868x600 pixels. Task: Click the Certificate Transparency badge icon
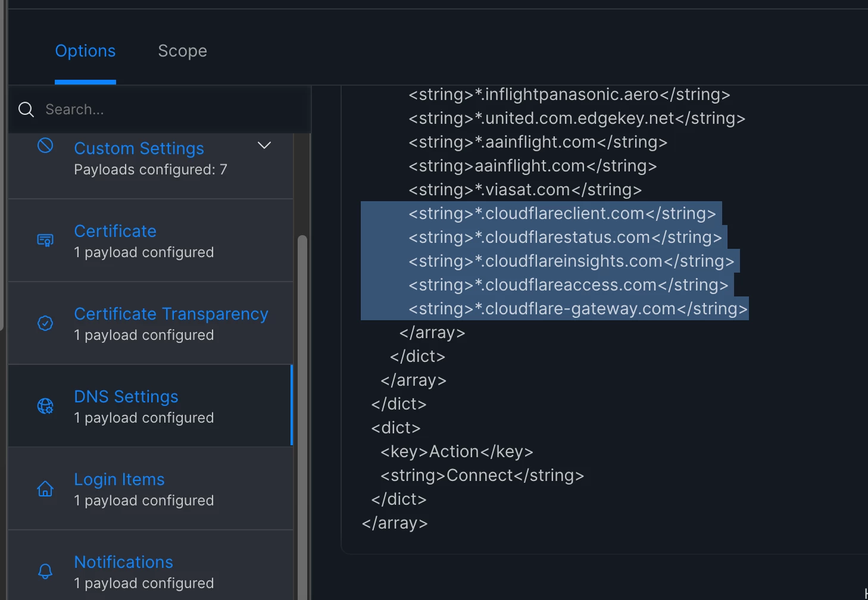[45, 323]
